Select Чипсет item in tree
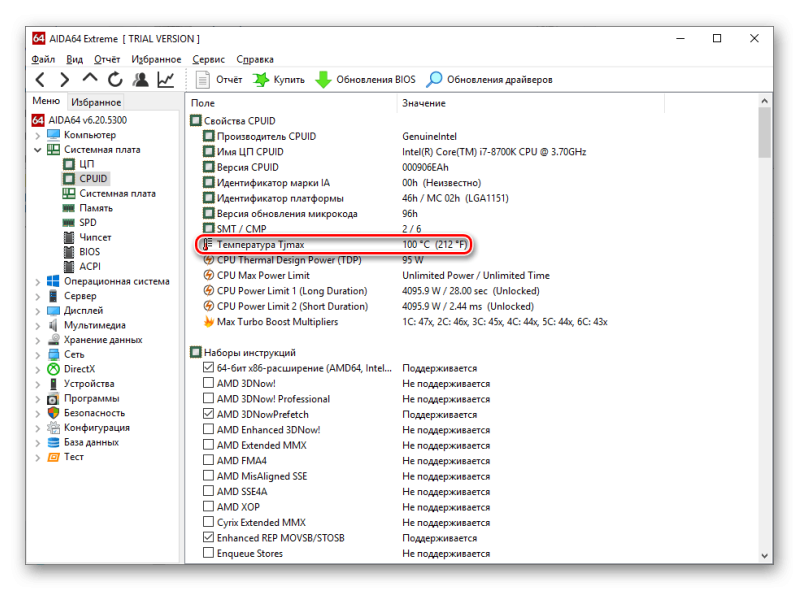 pos(87,237)
